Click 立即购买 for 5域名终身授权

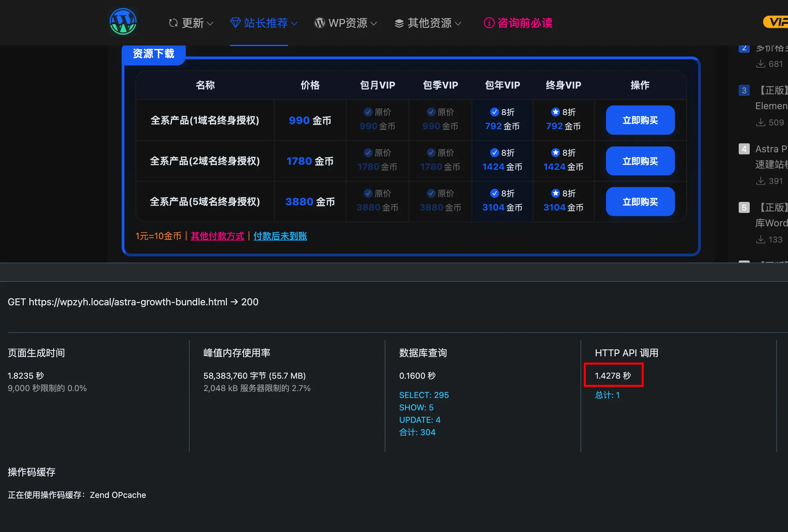(x=640, y=202)
